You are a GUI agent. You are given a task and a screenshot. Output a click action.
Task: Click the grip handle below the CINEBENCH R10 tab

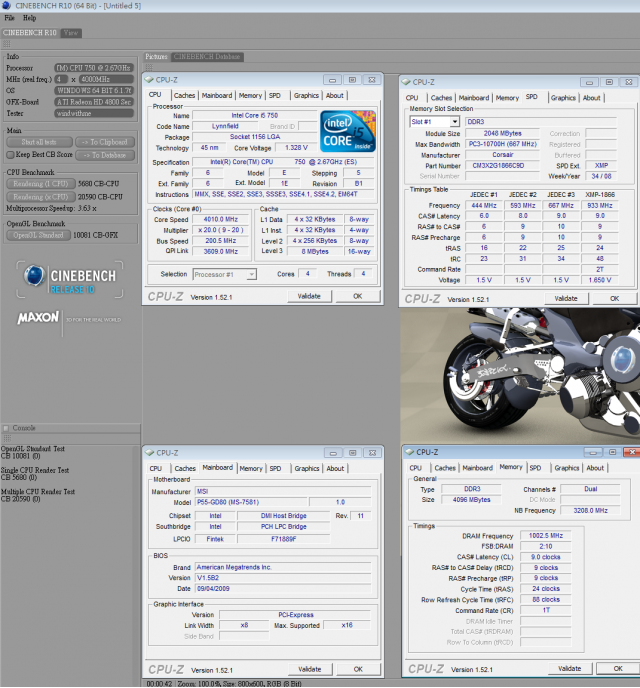tap(6, 44)
